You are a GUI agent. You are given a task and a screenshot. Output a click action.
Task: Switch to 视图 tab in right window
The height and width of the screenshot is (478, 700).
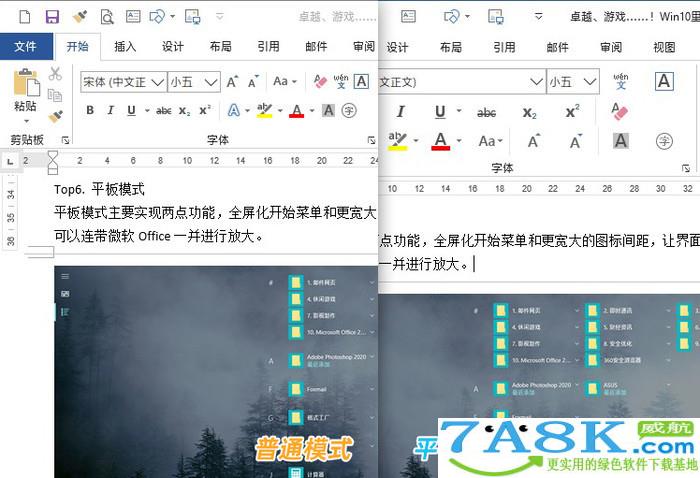pos(664,47)
